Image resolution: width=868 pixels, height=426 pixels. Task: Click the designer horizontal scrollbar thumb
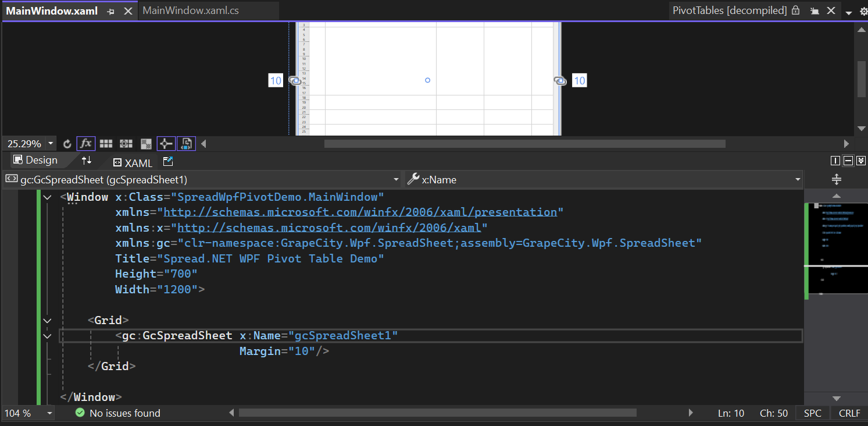click(524, 144)
